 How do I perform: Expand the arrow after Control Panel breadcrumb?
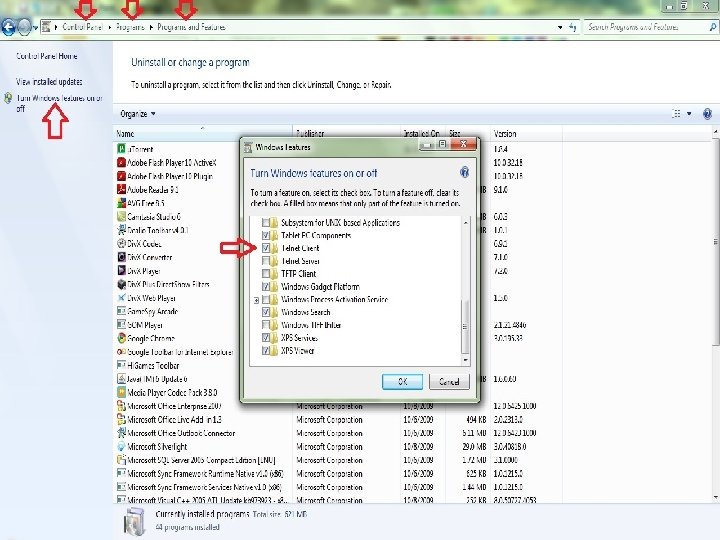coord(110,27)
